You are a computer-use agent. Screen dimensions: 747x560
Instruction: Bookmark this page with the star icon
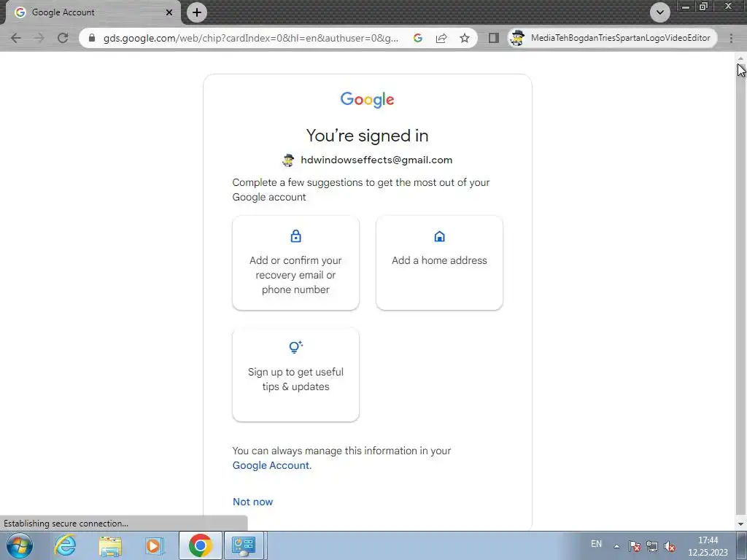pos(465,38)
